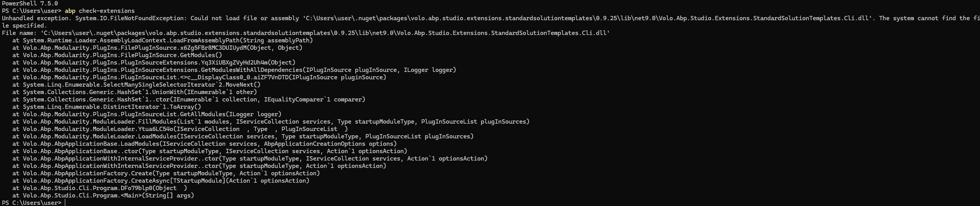Click 'le specified.' wrapped error text
This screenshot has height=206, width=980.
pos(24,25)
